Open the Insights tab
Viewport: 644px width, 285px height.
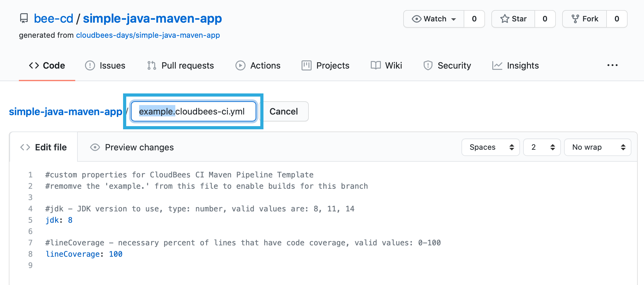pyautogui.click(x=516, y=65)
